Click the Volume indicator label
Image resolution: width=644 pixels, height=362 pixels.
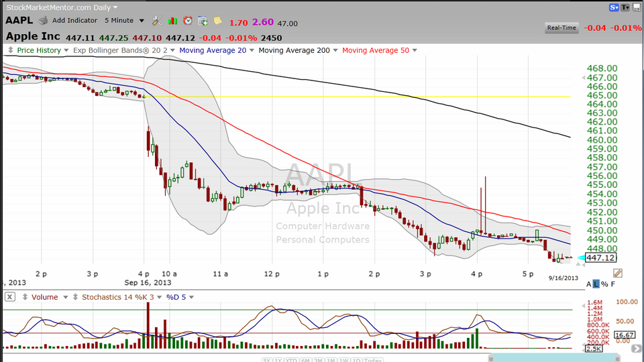pos(44,297)
